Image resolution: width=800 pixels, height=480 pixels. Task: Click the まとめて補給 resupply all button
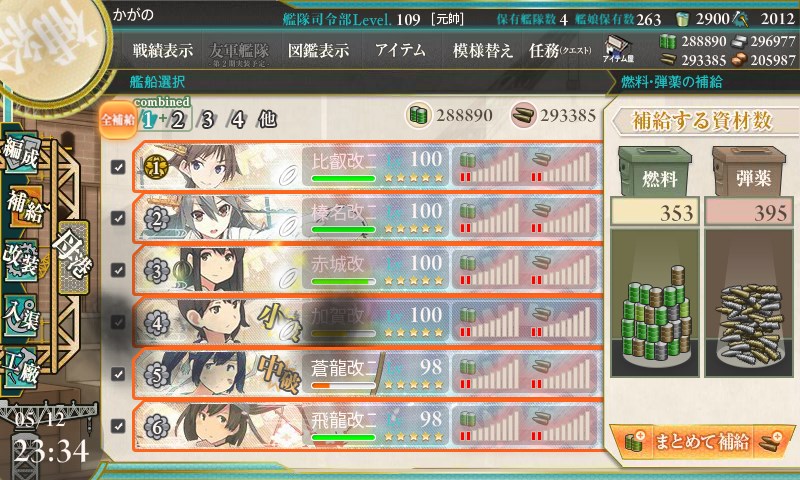click(702, 441)
